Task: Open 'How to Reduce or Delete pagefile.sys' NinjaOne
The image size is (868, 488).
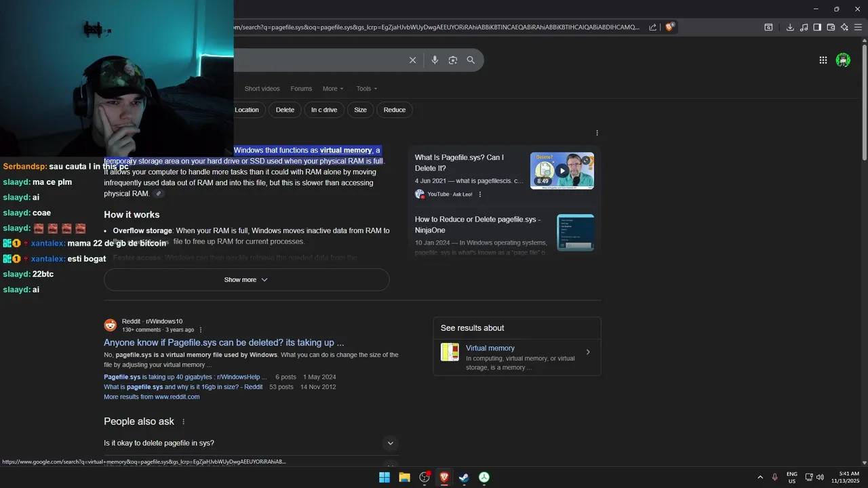Action: [x=477, y=225]
